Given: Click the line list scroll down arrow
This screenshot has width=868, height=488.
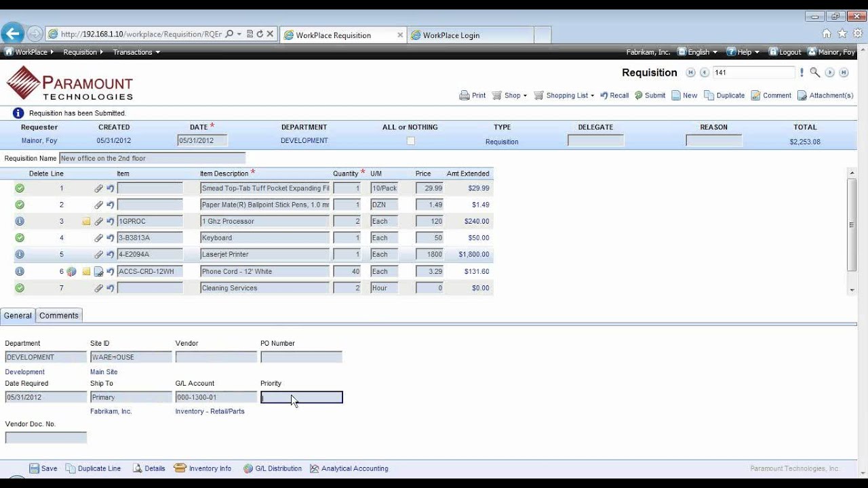Looking at the screenshot, I should tap(852, 290).
